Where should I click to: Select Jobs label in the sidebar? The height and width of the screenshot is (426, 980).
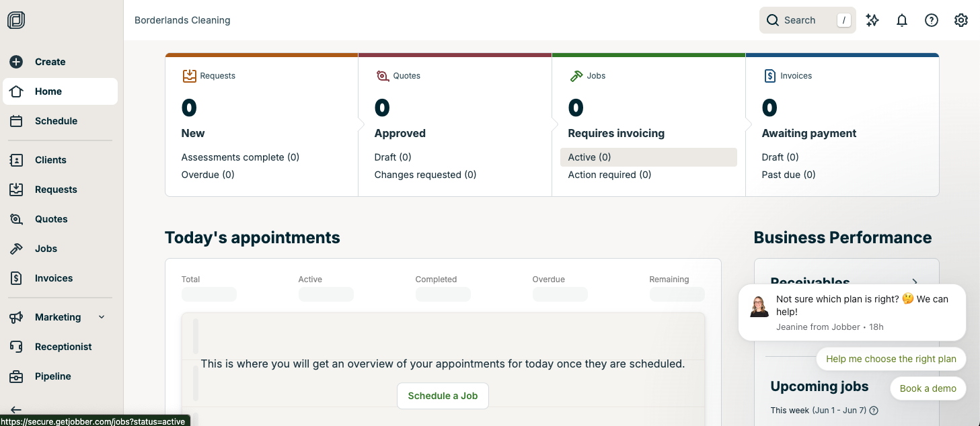click(46, 249)
